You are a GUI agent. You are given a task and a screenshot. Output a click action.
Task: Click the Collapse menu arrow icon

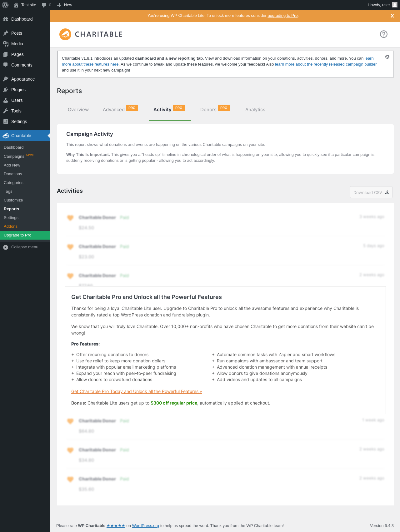(6, 247)
